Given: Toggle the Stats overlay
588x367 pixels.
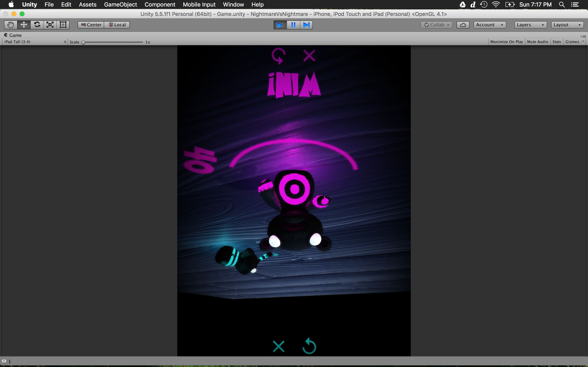Looking at the screenshot, I should click(x=557, y=42).
